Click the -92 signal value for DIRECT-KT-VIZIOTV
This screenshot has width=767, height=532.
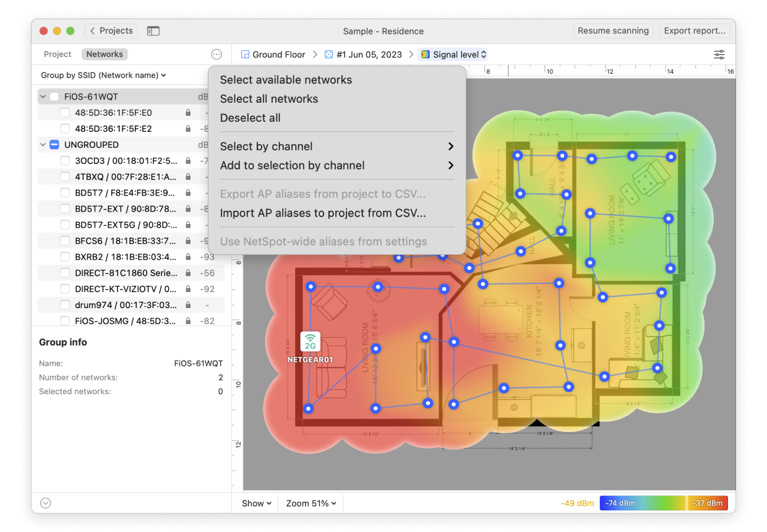(x=207, y=289)
